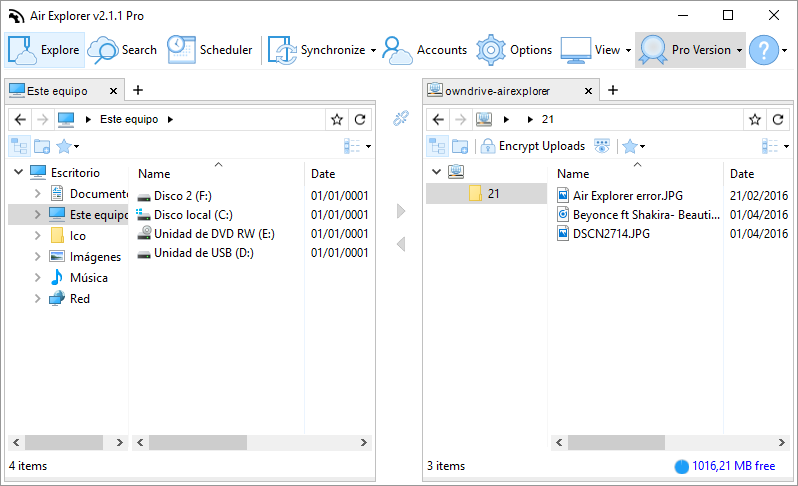This screenshot has width=798, height=486.
Task: Click the Explore button
Action: [x=45, y=50]
